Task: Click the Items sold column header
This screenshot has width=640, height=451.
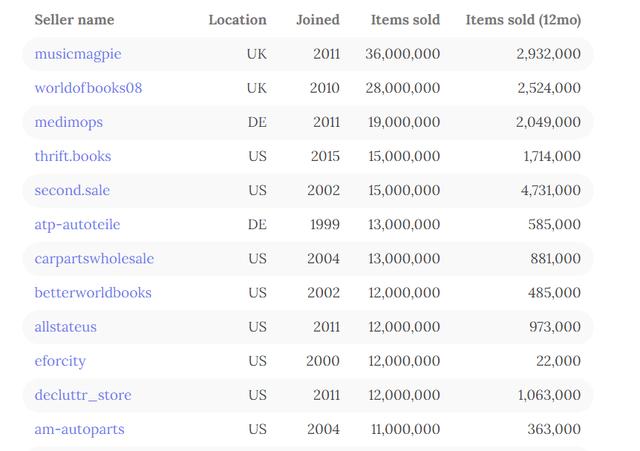Action: [x=405, y=20]
